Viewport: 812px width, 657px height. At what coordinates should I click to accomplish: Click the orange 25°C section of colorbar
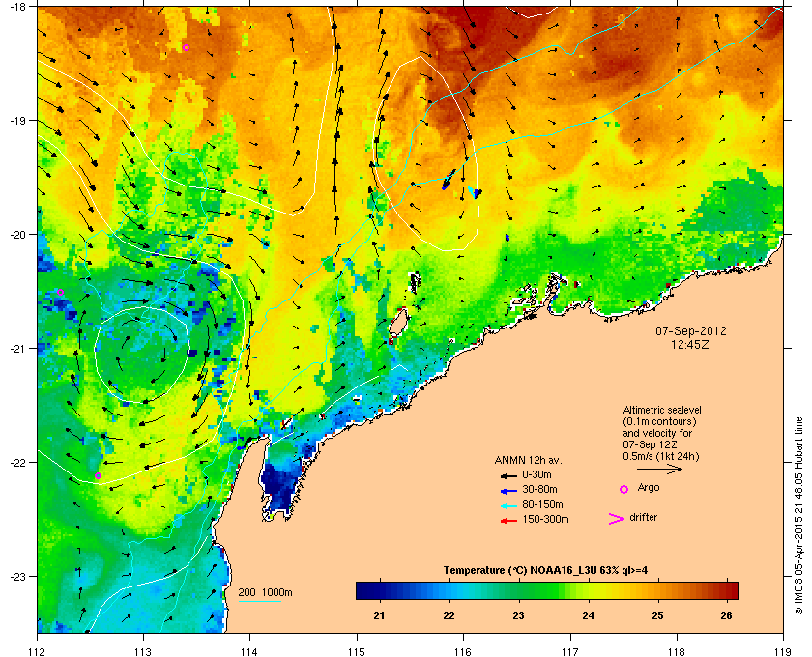click(657, 590)
